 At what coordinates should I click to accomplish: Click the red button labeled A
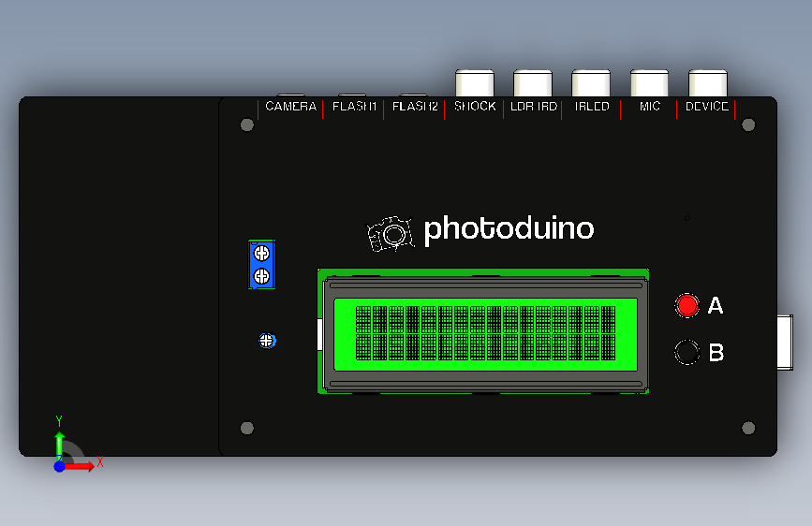coord(687,305)
